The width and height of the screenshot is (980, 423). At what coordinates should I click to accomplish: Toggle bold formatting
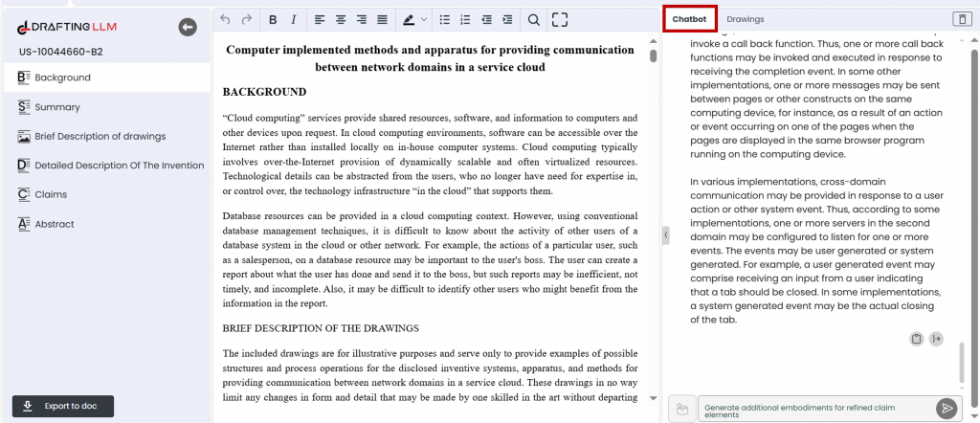click(x=273, y=20)
